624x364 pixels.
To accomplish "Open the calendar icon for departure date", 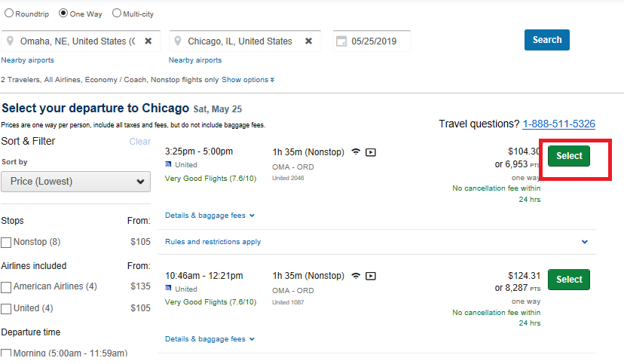I will pos(341,41).
